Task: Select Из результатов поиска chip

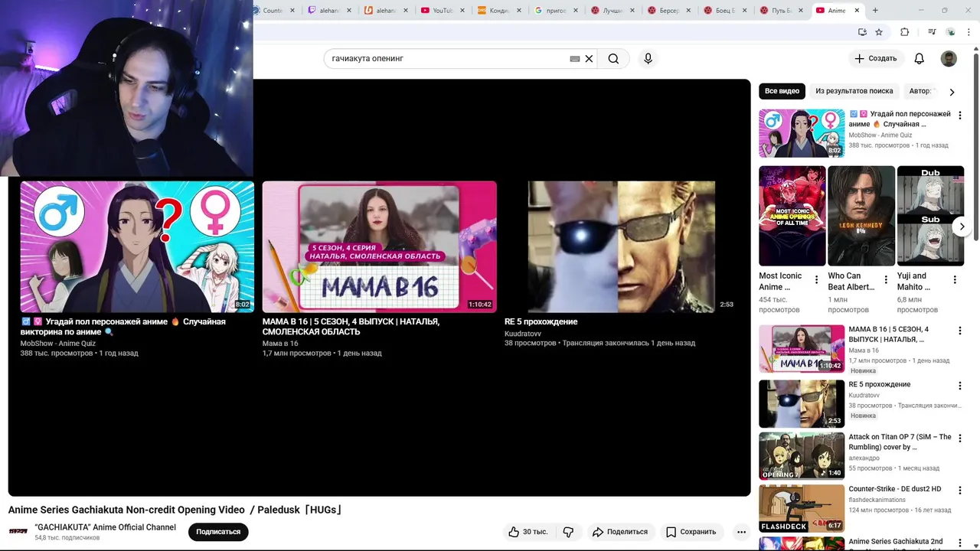Action: click(854, 91)
